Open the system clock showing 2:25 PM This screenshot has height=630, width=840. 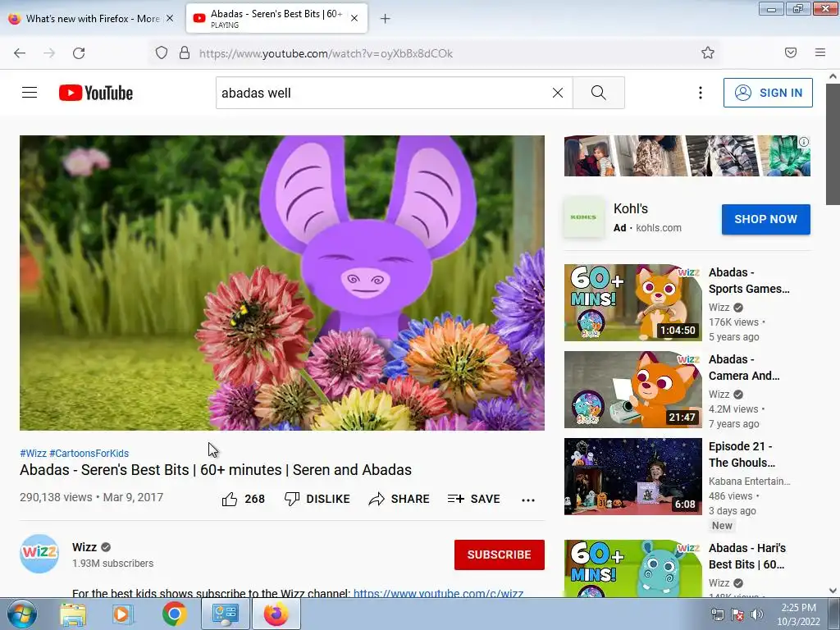click(799, 614)
